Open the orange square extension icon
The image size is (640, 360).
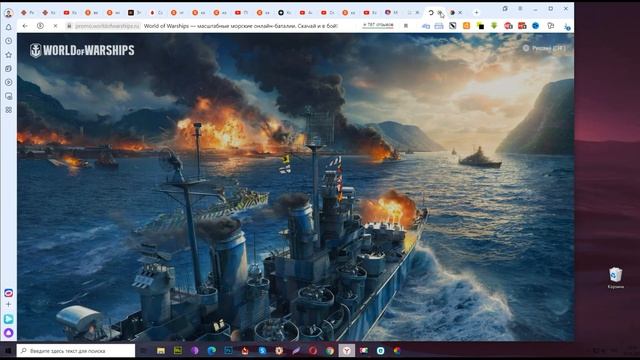(466, 26)
